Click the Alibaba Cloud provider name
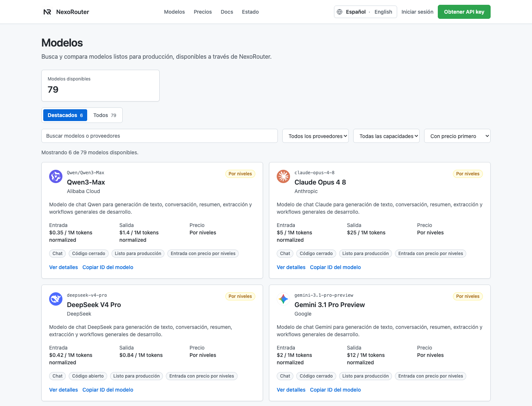The height and width of the screenshot is (406, 532). [83, 191]
